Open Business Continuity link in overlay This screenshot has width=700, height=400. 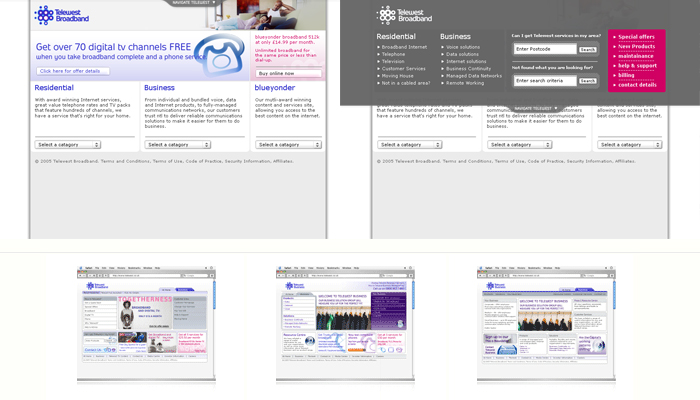tap(468, 69)
